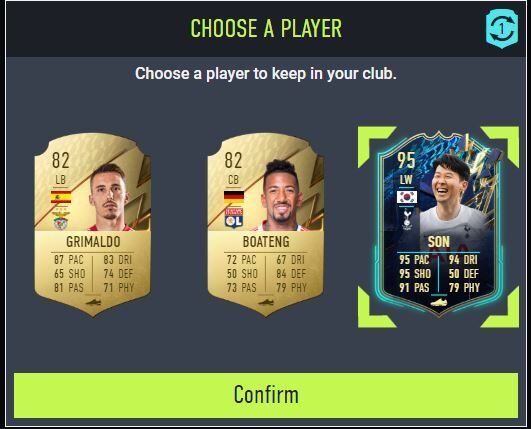Click the reroll counter badge icon

(x=502, y=29)
